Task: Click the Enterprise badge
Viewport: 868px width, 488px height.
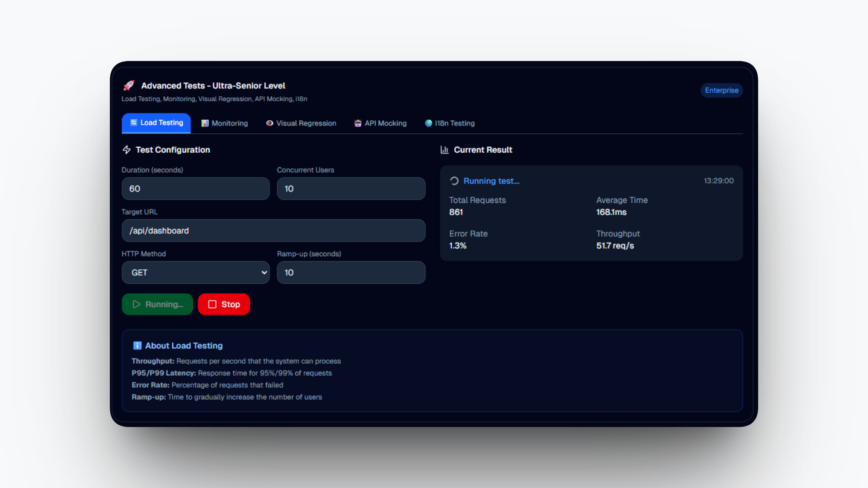Action: click(x=722, y=90)
